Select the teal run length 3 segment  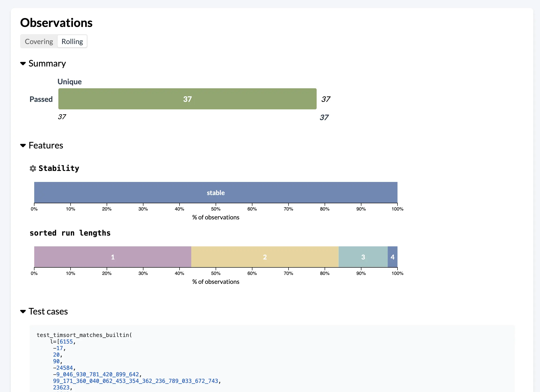click(363, 257)
